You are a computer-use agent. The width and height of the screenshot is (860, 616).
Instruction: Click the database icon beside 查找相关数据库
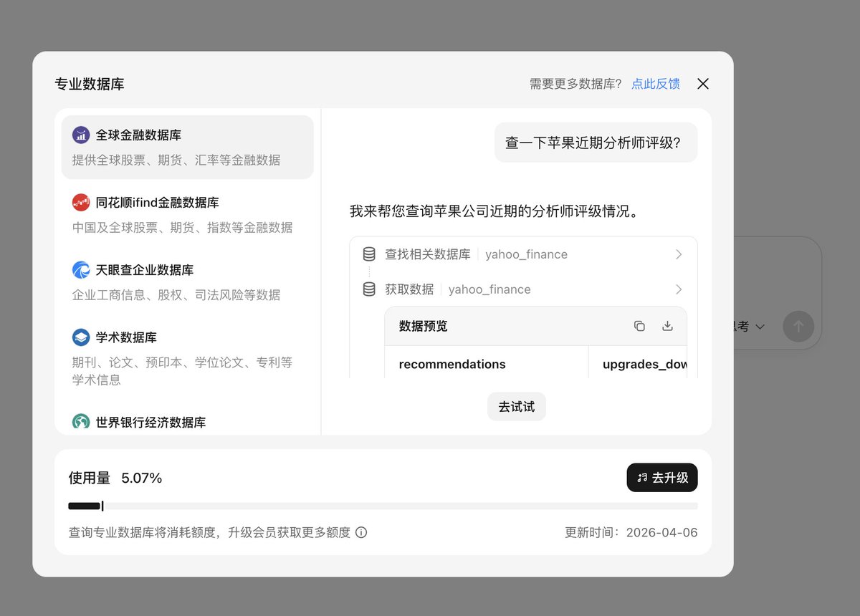coord(369,254)
